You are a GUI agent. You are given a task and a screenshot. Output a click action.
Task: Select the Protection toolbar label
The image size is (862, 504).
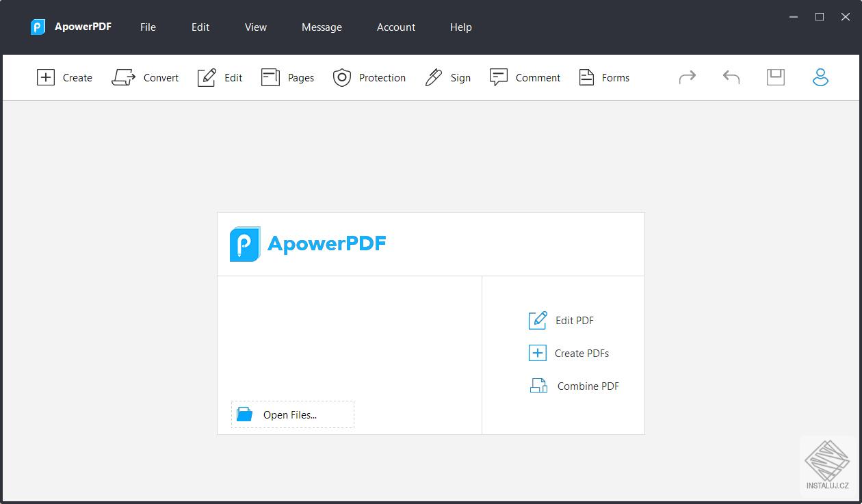(382, 78)
